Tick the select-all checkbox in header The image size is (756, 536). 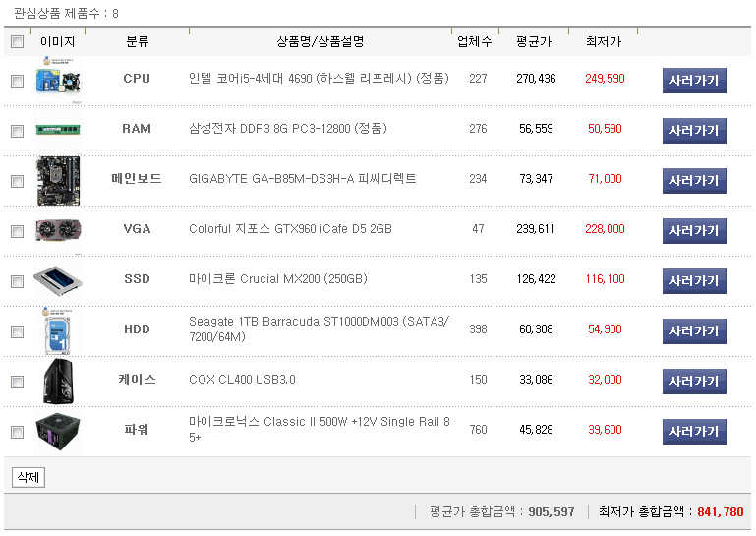[18, 42]
